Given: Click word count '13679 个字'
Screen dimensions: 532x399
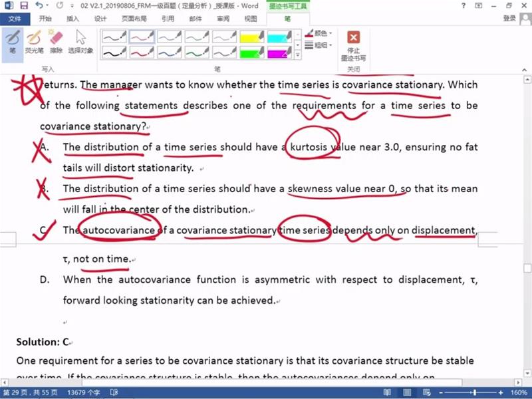Looking at the screenshot, I should [84, 392].
